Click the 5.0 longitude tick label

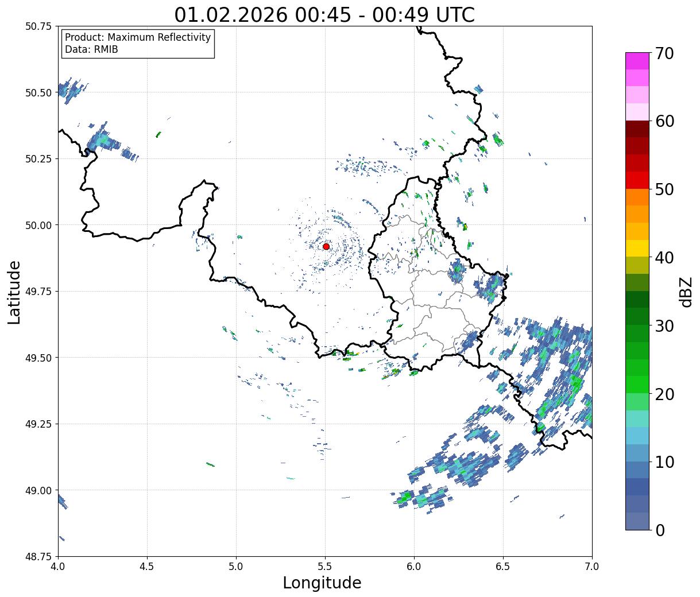coord(236,567)
